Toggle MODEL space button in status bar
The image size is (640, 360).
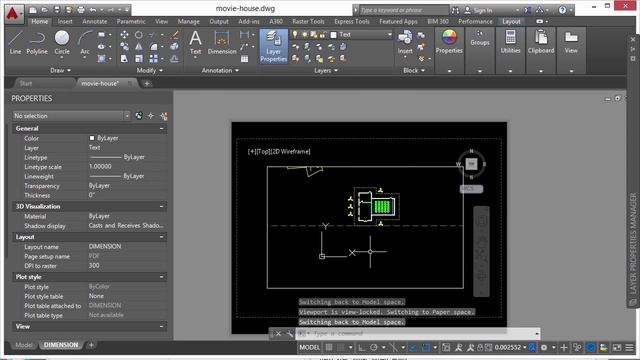point(309,348)
